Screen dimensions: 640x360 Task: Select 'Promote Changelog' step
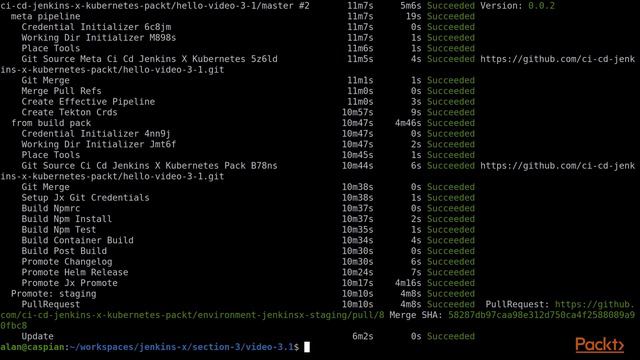pyautogui.click(x=67, y=262)
